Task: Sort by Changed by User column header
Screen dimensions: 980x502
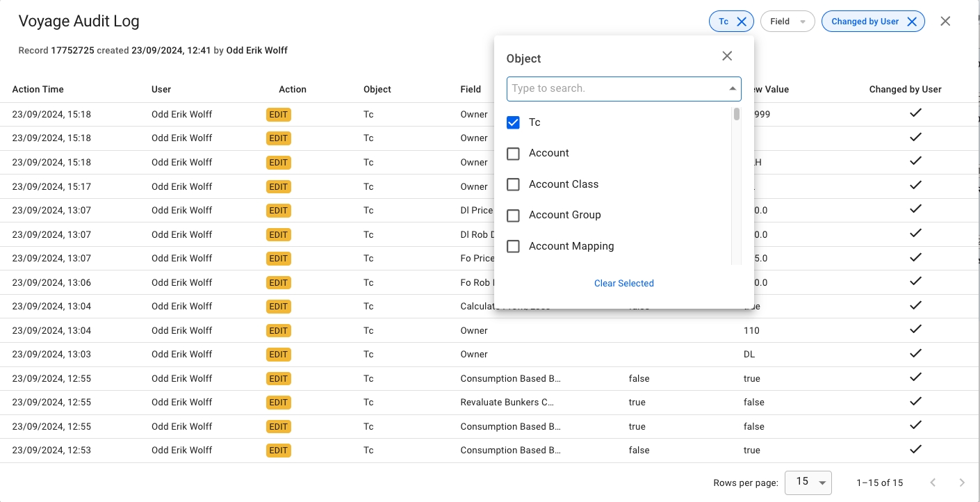Action: pyautogui.click(x=905, y=89)
